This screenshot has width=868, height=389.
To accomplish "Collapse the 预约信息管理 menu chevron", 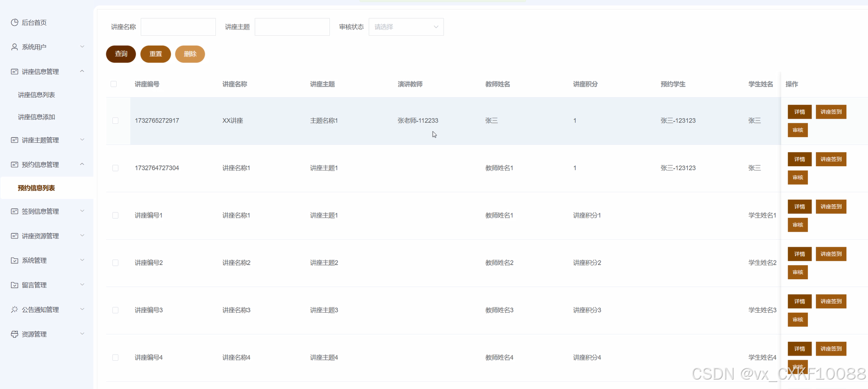I will click(x=82, y=164).
